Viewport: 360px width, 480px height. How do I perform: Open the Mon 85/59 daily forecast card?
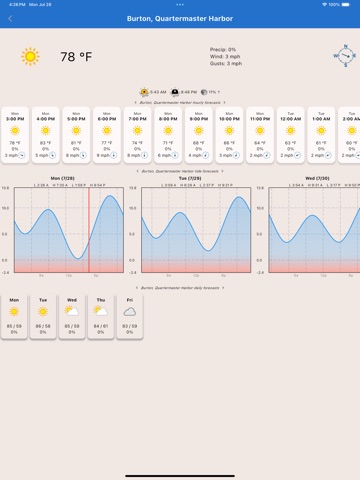click(x=14, y=316)
